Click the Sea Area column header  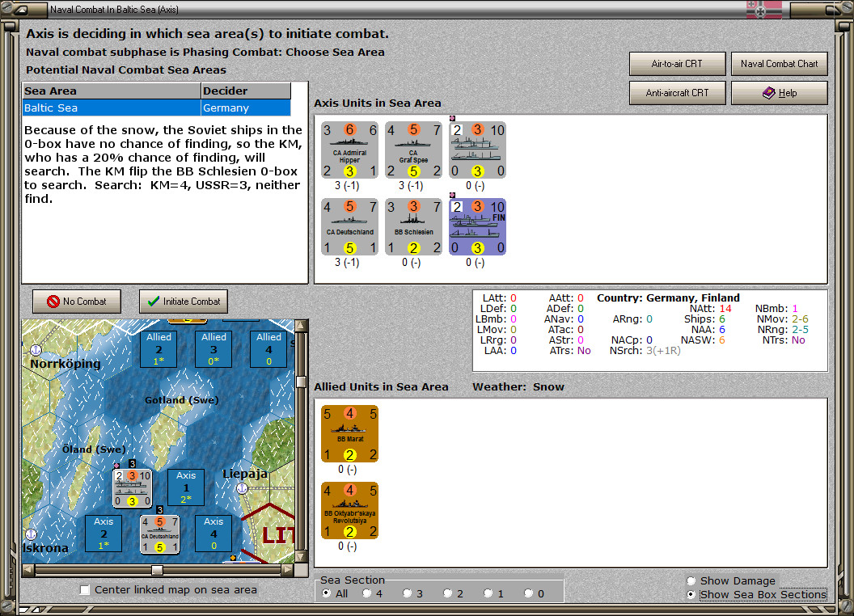(x=112, y=91)
